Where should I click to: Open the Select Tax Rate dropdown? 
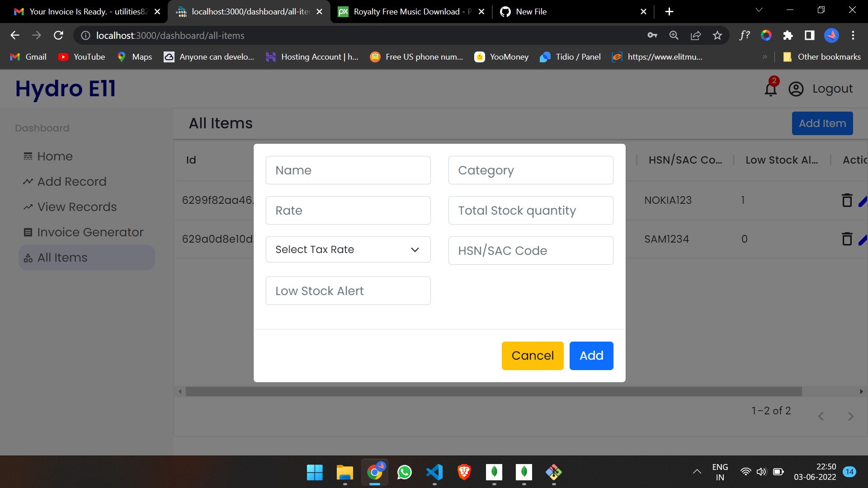[348, 249]
